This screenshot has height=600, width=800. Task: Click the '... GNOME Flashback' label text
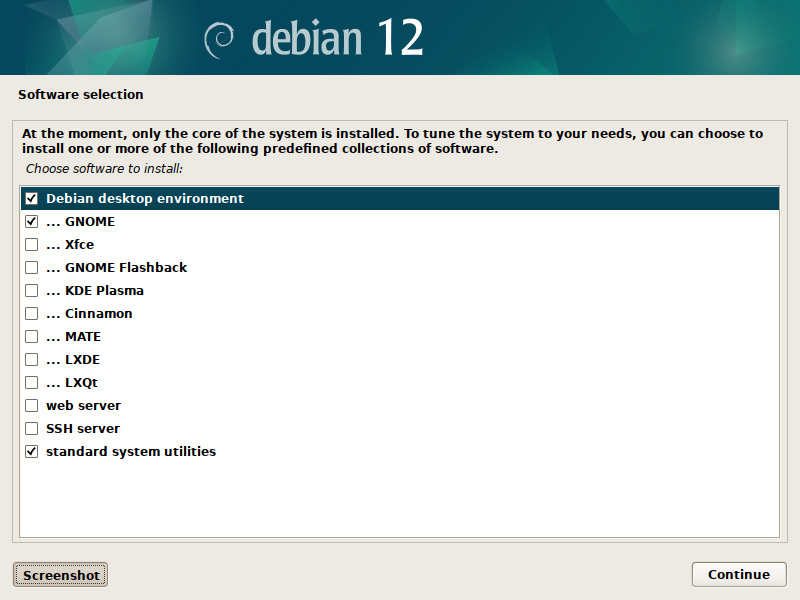(x=116, y=267)
